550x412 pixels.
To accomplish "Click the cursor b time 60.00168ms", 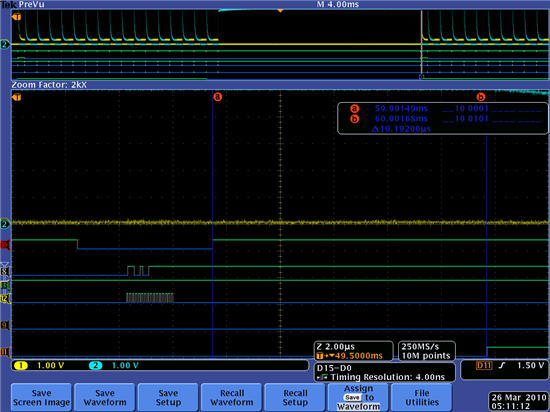I will [401, 119].
